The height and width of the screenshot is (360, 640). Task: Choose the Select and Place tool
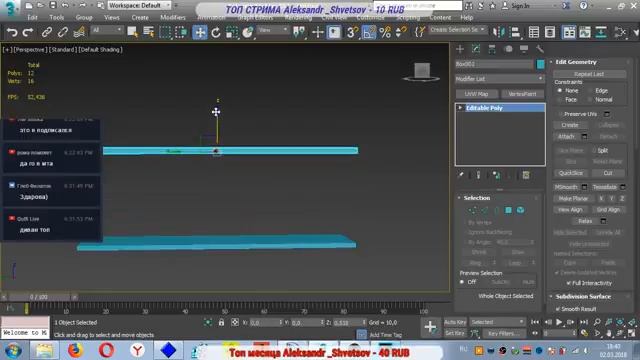[248, 32]
